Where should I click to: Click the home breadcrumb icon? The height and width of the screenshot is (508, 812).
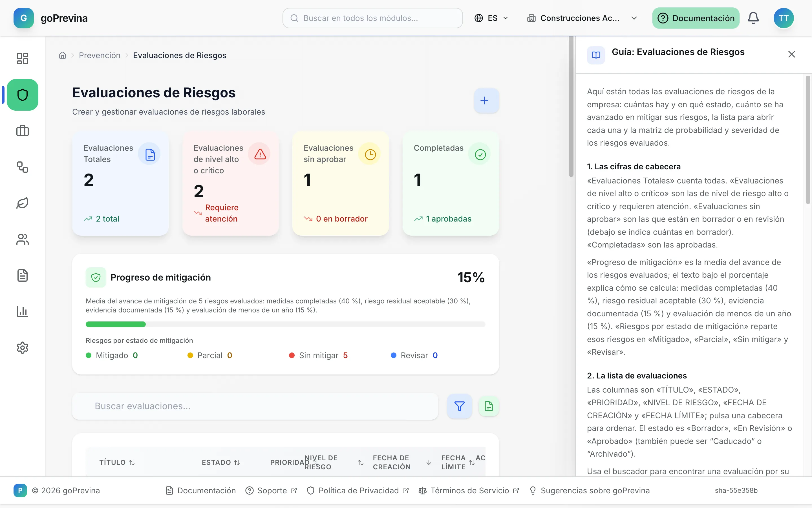[62, 55]
